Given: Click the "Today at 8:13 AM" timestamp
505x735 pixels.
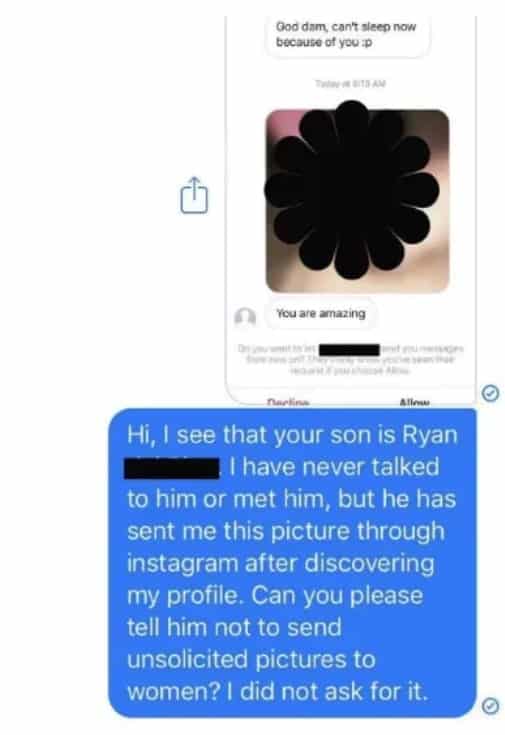Looking at the screenshot, I should click(x=350, y=83).
